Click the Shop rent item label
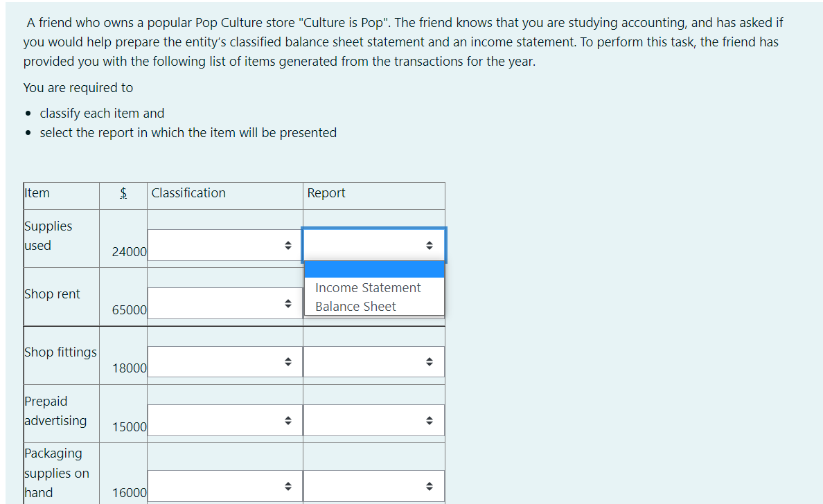The width and height of the screenshot is (823, 504). tap(52, 294)
